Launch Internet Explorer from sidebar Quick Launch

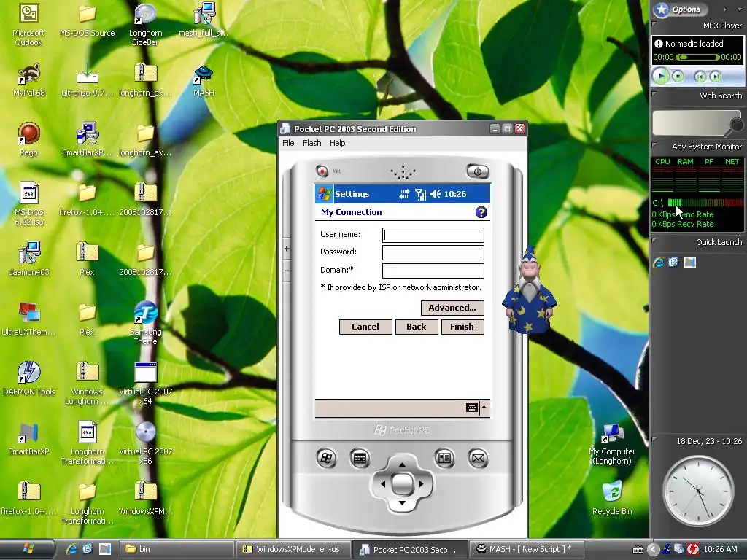(x=659, y=262)
